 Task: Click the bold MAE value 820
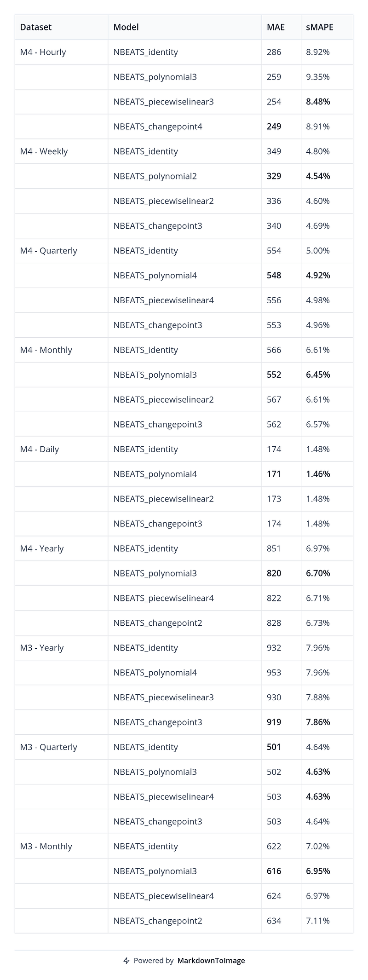274,573
